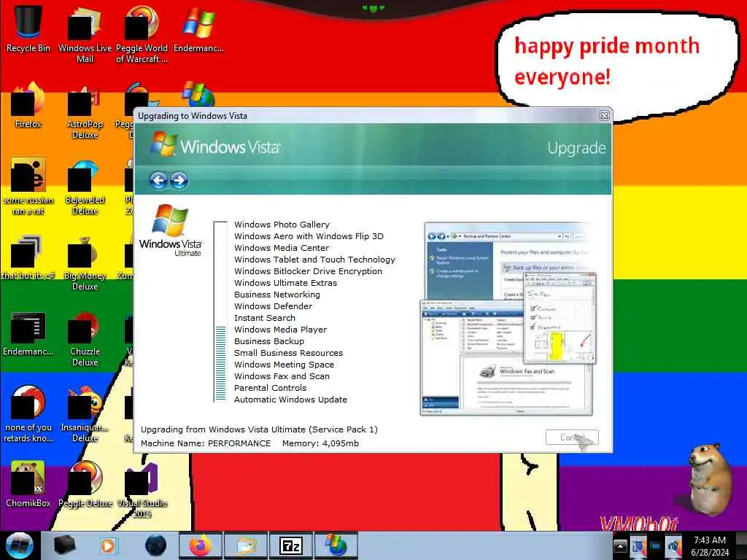Click 'Windows Ultimate Extras' entry
Viewport: 747px width, 560px height.
pyautogui.click(x=285, y=283)
